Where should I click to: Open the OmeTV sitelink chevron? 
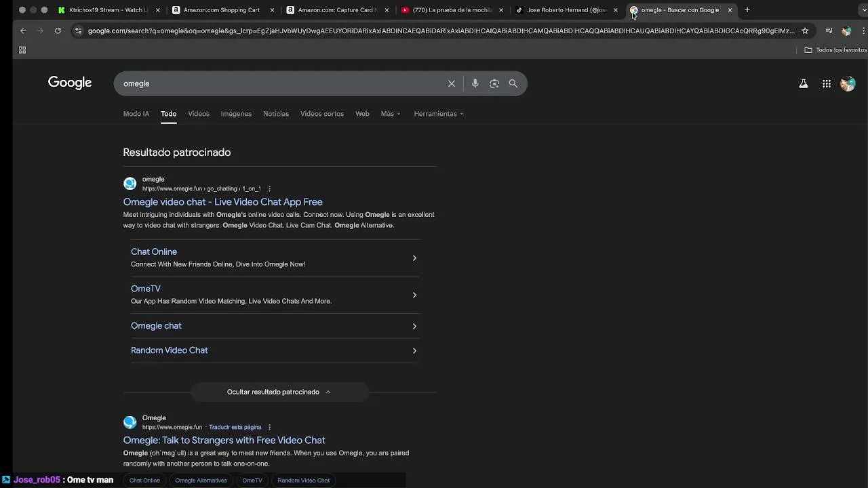tap(414, 295)
